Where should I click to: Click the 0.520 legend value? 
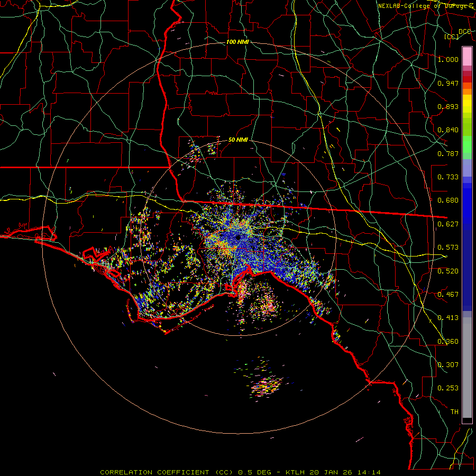[448, 271]
